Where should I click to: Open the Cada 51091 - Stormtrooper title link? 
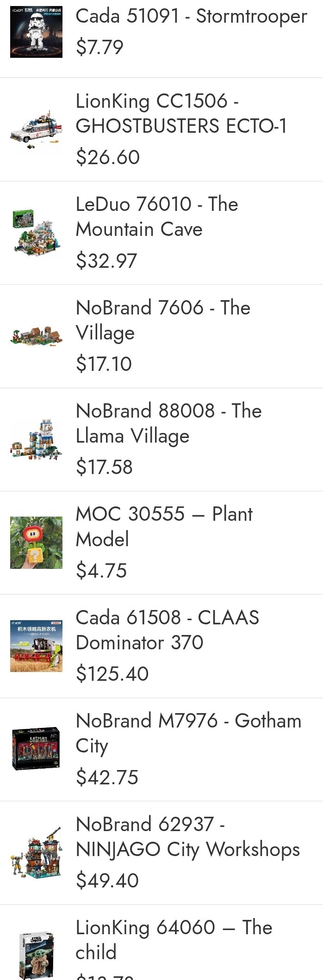click(x=191, y=17)
